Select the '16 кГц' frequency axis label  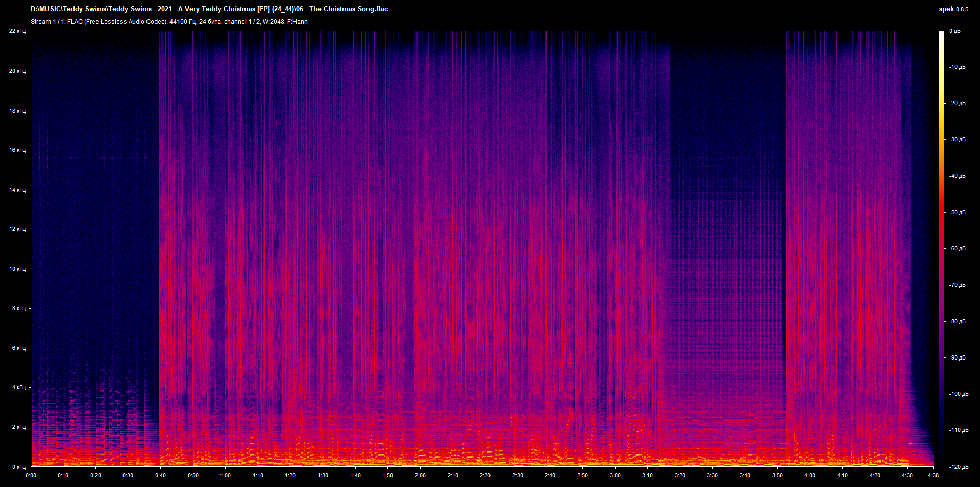(x=17, y=150)
